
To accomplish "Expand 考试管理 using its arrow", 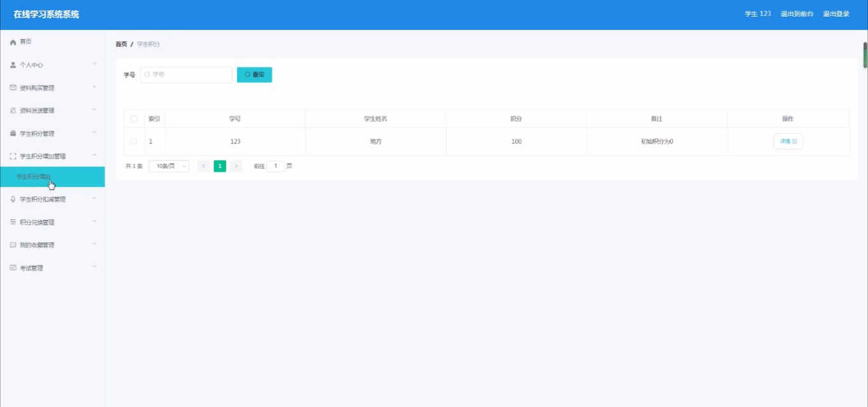I will coord(94,267).
